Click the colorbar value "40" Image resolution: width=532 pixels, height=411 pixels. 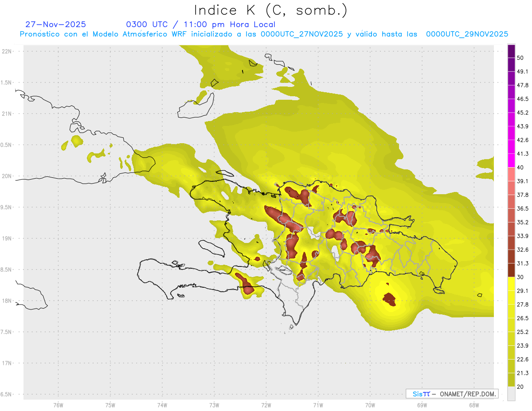(521, 168)
